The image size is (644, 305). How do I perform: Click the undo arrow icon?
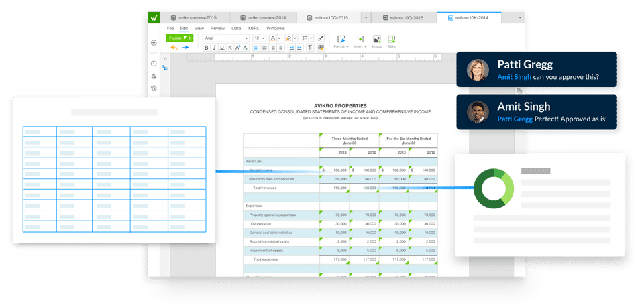(174, 48)
